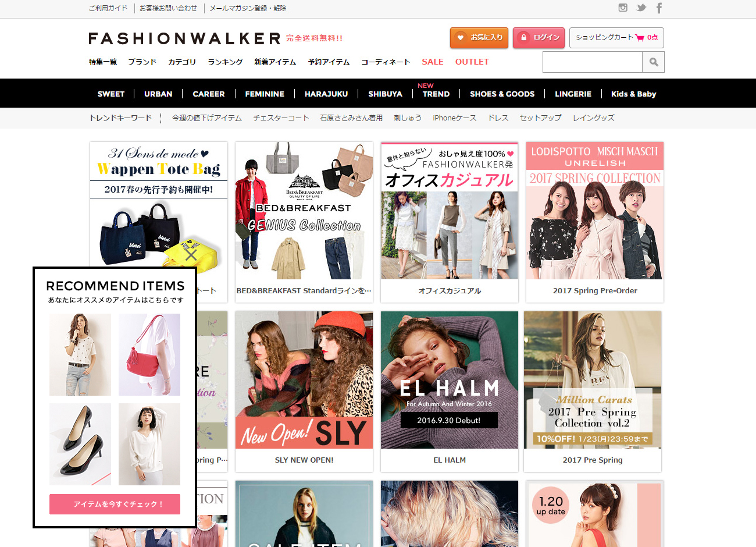Viewport: 756px width, 547px height.
Task: Click the ログイン login button
Action: [x=539, y=38]
